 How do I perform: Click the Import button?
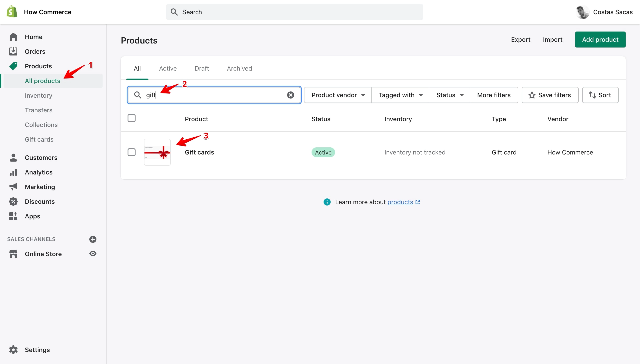[x=553, y=40]
